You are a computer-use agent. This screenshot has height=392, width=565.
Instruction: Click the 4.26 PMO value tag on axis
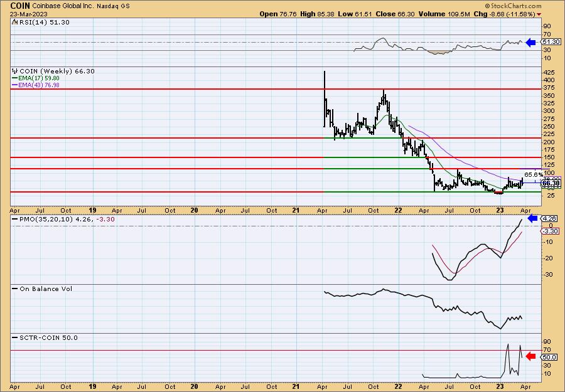(549, 218)
